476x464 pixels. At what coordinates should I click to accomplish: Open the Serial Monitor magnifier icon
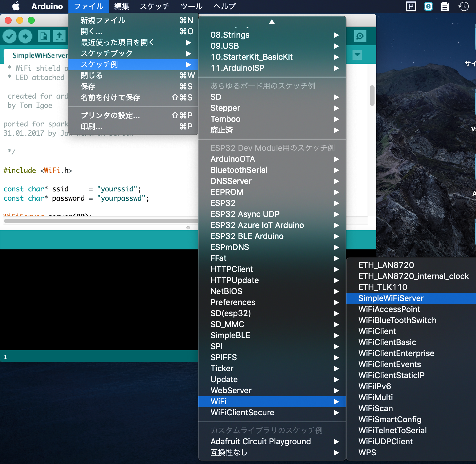(360, 36)
